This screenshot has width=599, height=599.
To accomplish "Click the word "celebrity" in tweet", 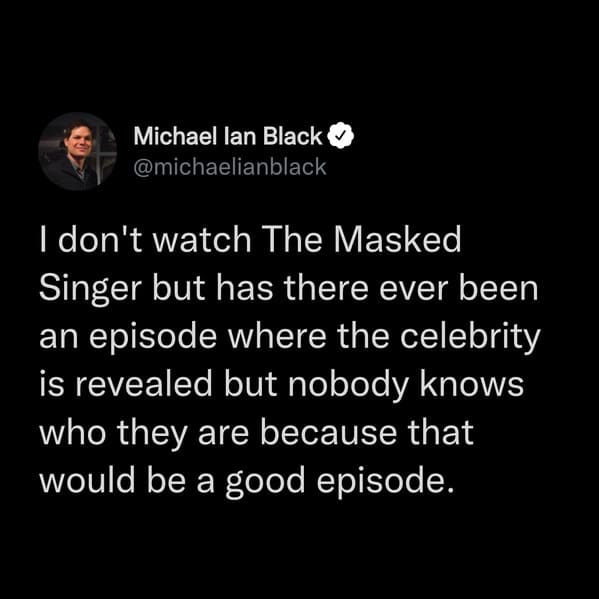I will point(470,338).
